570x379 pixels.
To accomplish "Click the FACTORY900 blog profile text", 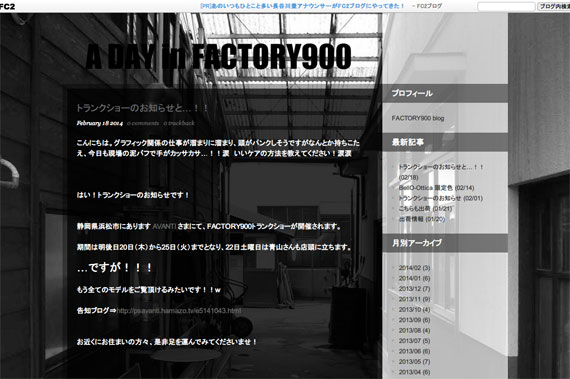I will pyautogui.click(x=418, y=118).
